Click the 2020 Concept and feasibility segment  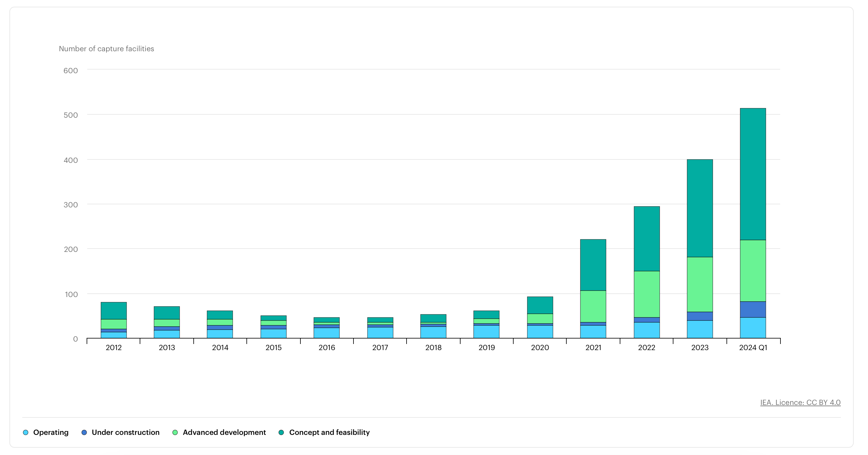(x=540, y=305)
